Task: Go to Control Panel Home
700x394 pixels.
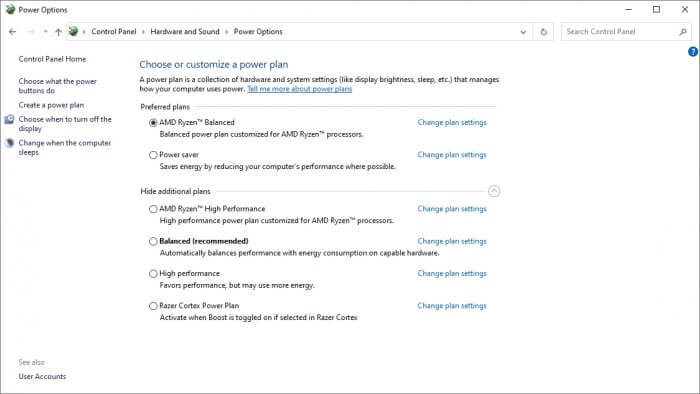Action: tap(52, 59)
